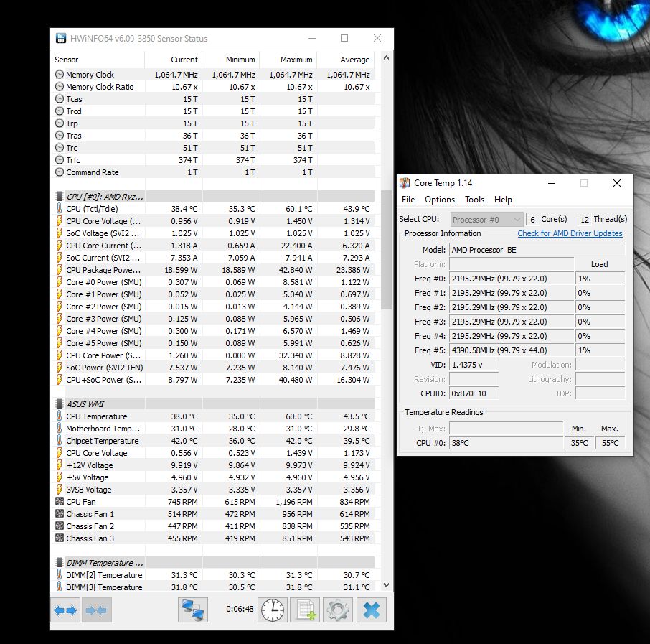Image resolution: width=650 pixels, height=644 pixels.
Task: Click the Minimum column header
Action: click(231, 60)
